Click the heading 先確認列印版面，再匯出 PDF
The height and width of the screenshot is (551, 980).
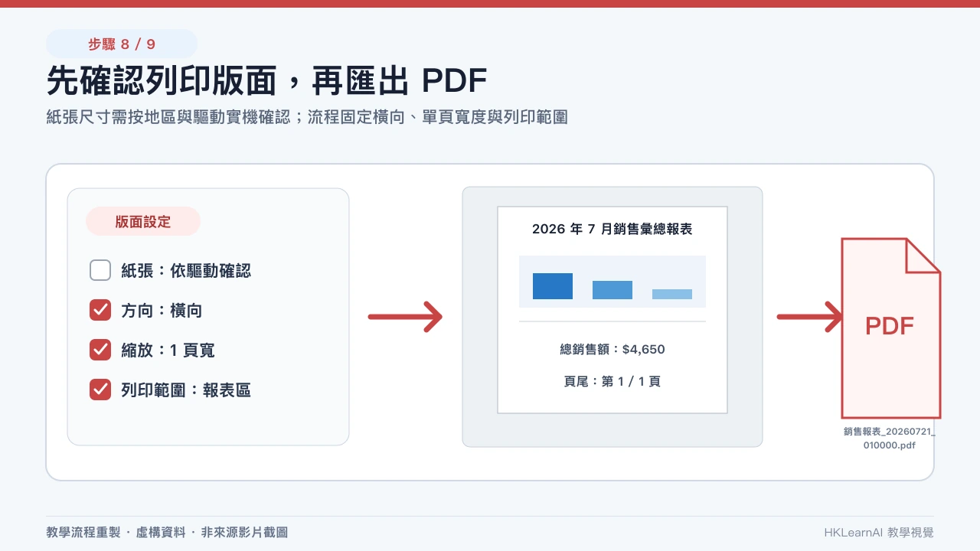(x=267, y=80)
